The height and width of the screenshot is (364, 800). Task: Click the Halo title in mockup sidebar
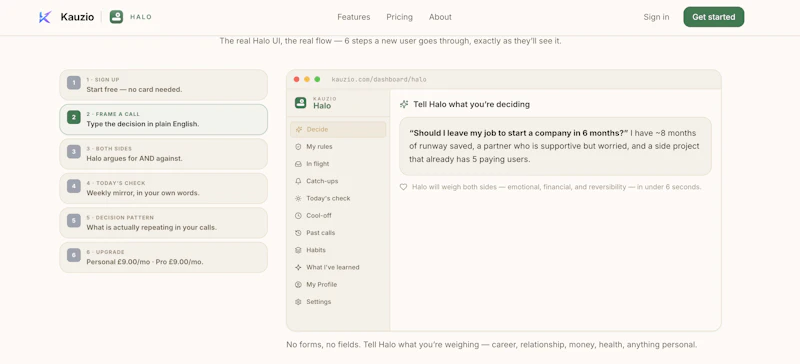coord(322,106)
